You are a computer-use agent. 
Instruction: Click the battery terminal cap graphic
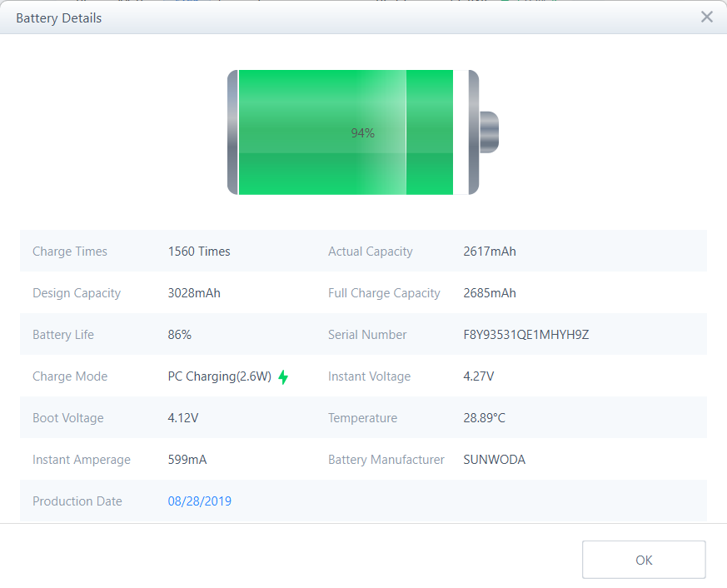pyautogui.click(x=489, y=132)
